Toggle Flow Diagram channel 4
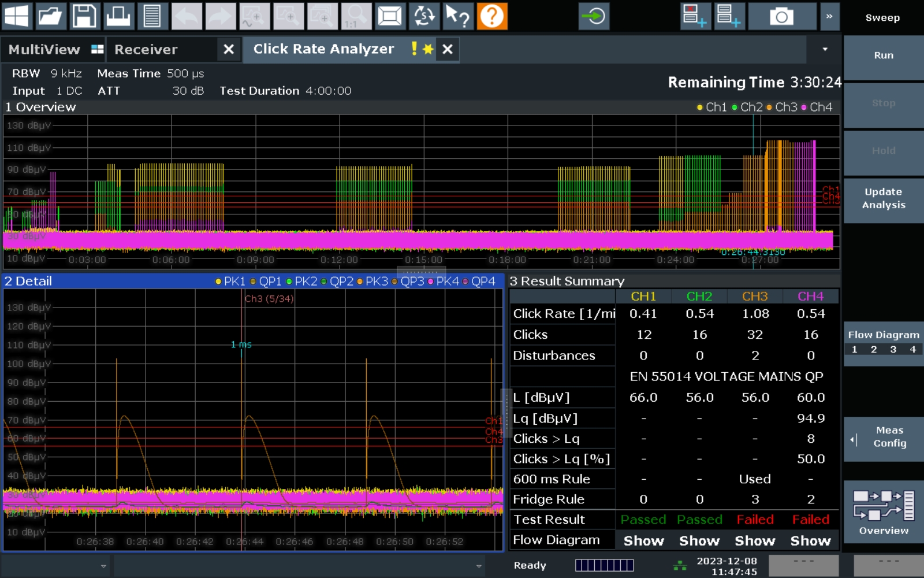 click(913, 350)
